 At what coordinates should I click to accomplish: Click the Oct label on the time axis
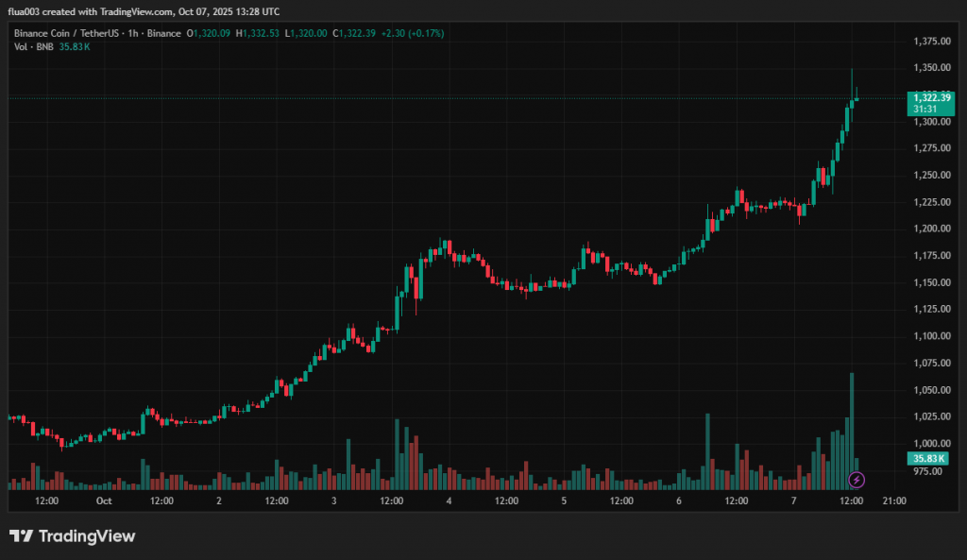[x=104, y=501]
